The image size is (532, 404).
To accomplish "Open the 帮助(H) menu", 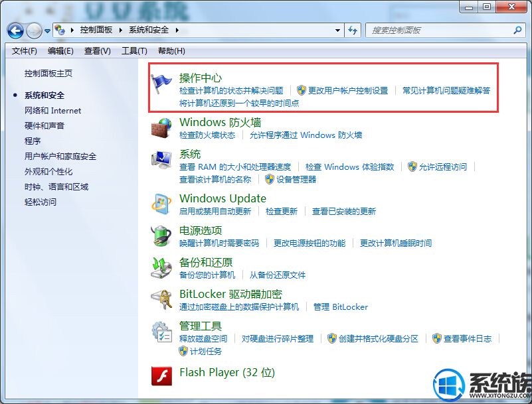I will [171, 51].
